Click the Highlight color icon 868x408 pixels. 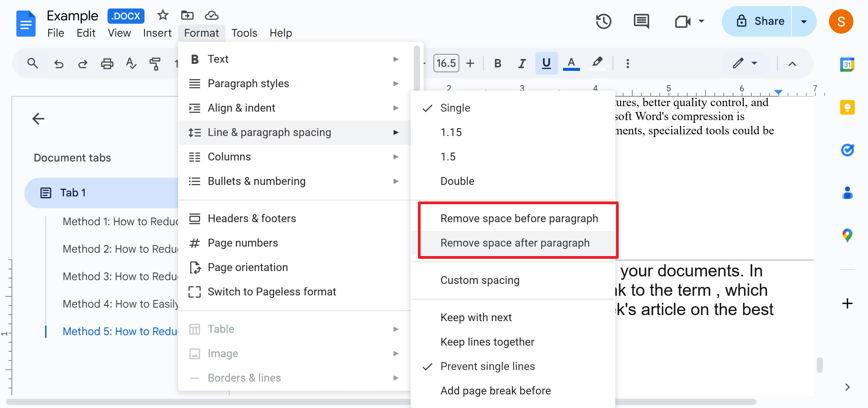coord(597,62)
